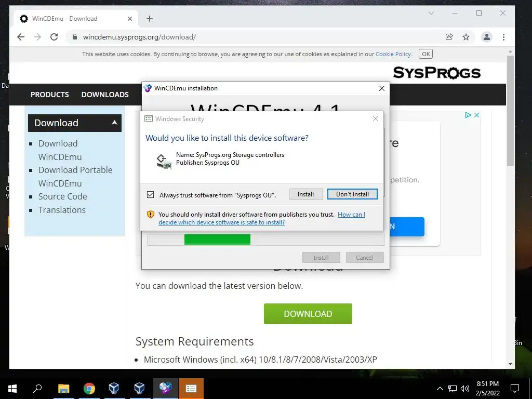The height and width of the screenshot is (399, 532).
Task: Click scrollbar down arrow on webpage
Action: (x=510, y=364)
